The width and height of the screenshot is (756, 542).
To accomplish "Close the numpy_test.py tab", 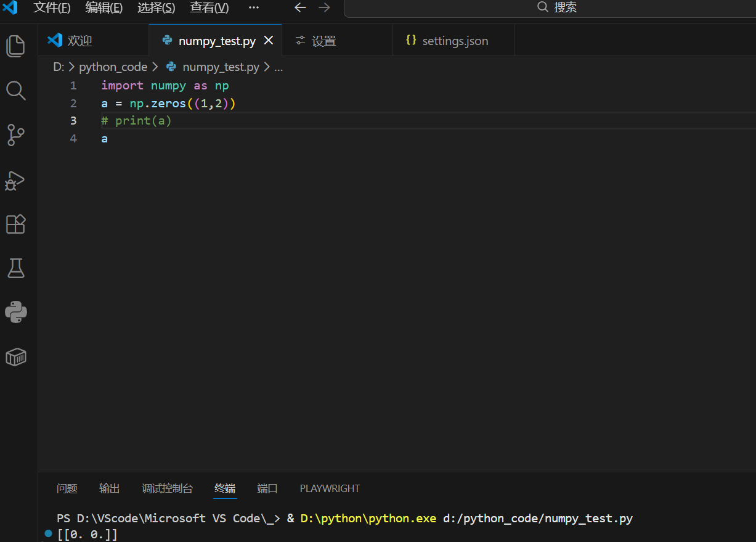I will (x=269, y=40).
